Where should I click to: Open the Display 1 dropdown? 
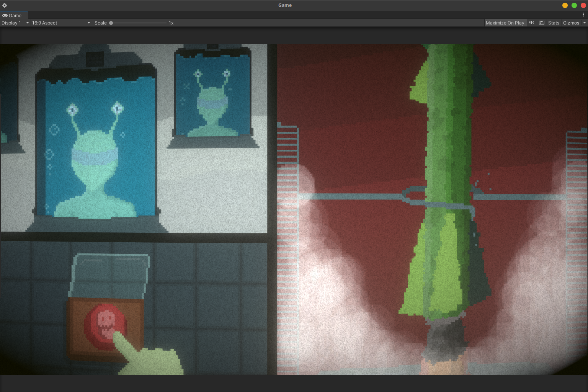point(15,23)
